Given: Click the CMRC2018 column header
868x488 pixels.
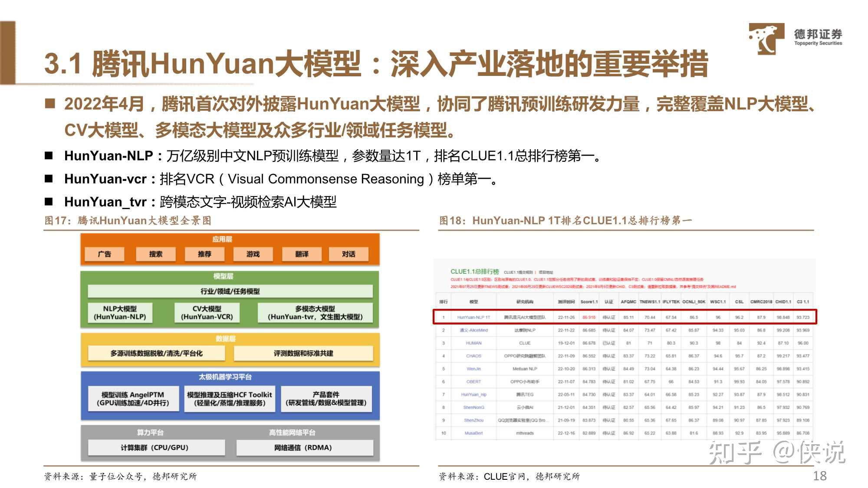Looking at the screenshot, I should pos(761,302).
